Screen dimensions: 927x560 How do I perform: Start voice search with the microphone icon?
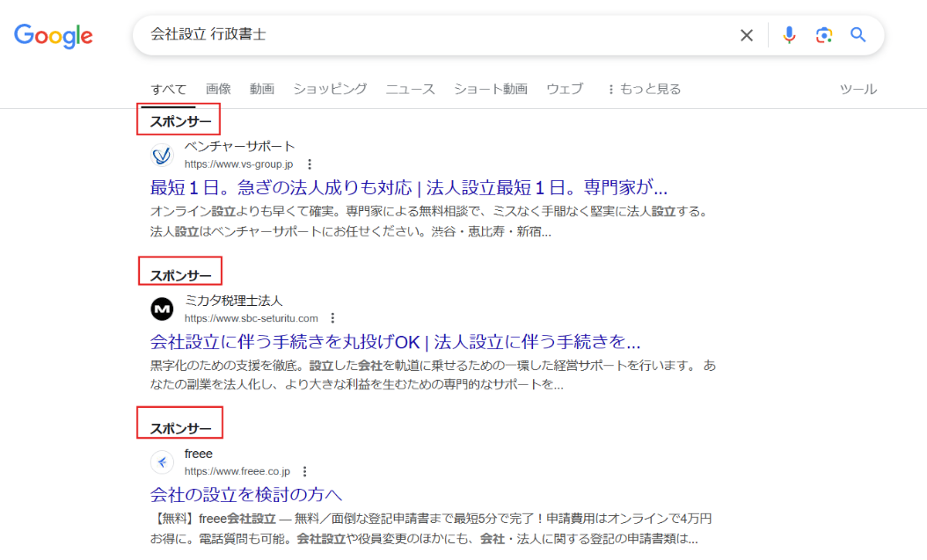coord(789,35)
